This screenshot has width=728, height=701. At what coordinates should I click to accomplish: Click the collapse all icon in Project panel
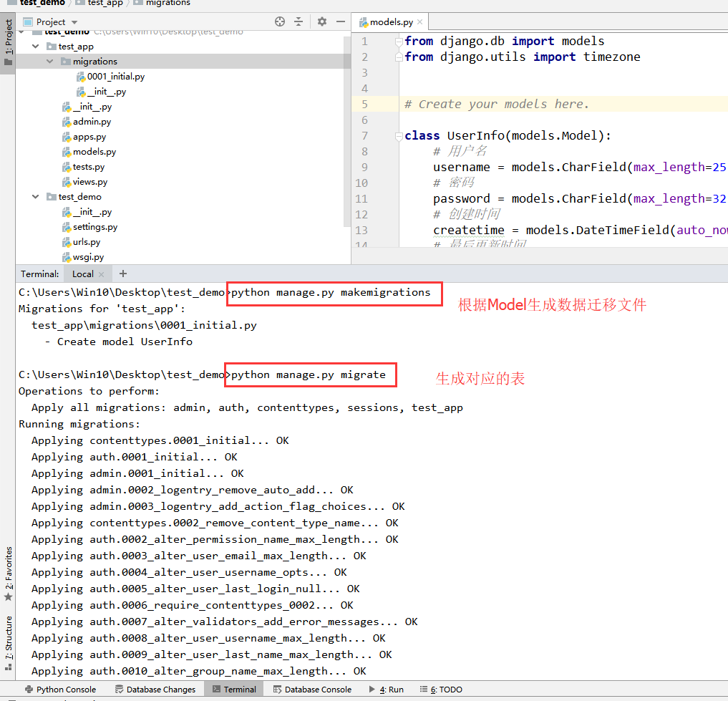299,21
